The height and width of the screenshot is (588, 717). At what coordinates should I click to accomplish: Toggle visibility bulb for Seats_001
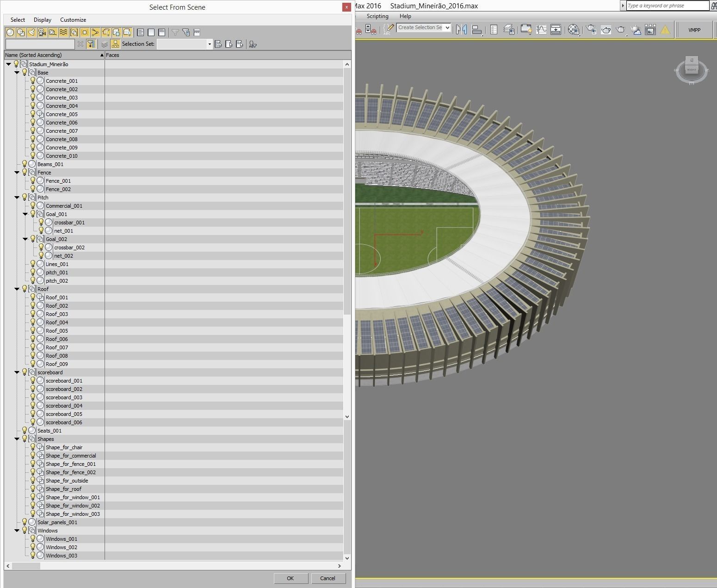click(x=25, y=430)
